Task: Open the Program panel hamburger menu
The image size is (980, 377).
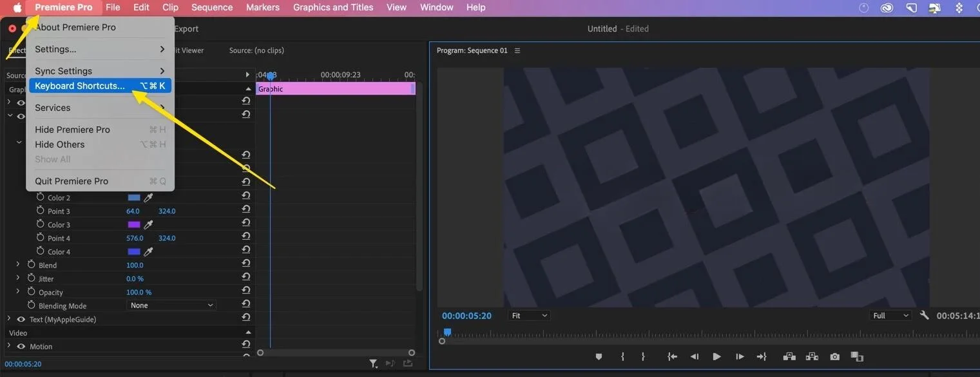Action: click(517, 50)
